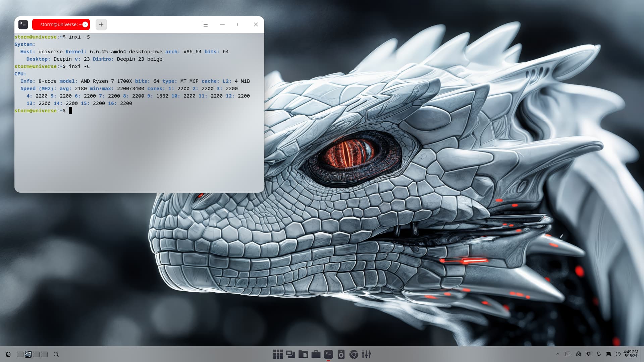The width and height of the screenshot is (644, 362).
Task: Open the application launcher grid
Action: [278, 354]
